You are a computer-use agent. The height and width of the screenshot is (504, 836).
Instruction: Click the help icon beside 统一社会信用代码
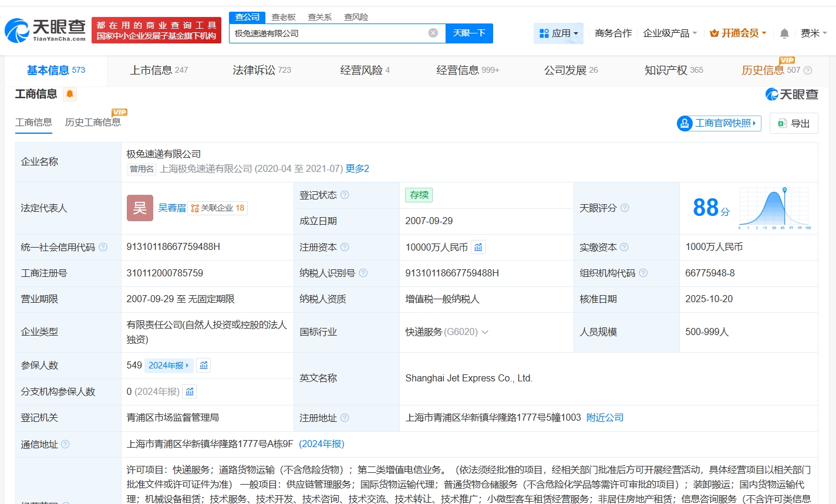(x=103, y=247)
